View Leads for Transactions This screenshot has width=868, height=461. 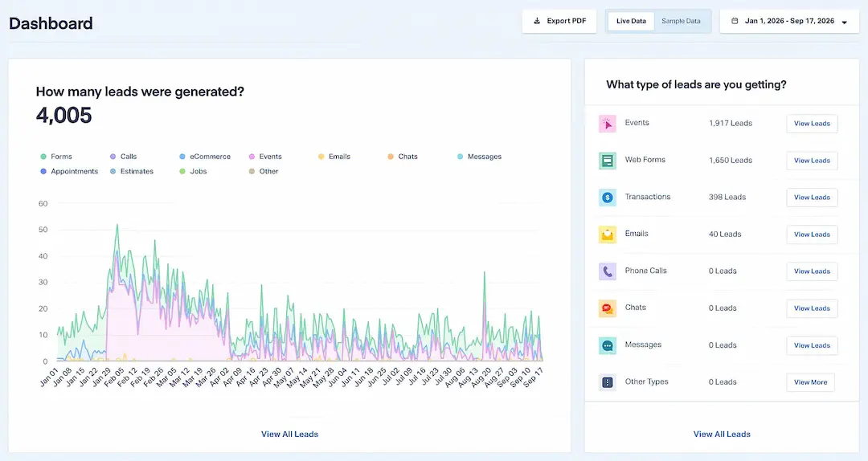click(x=812, y=198)
